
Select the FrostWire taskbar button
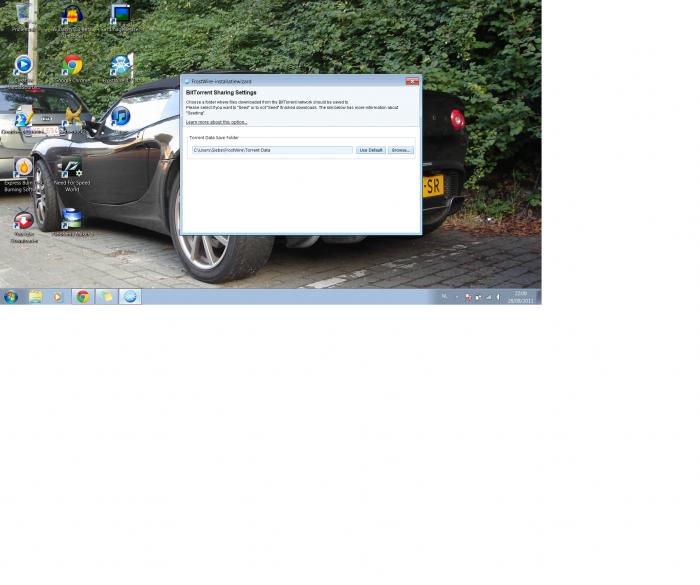[130, 297]
